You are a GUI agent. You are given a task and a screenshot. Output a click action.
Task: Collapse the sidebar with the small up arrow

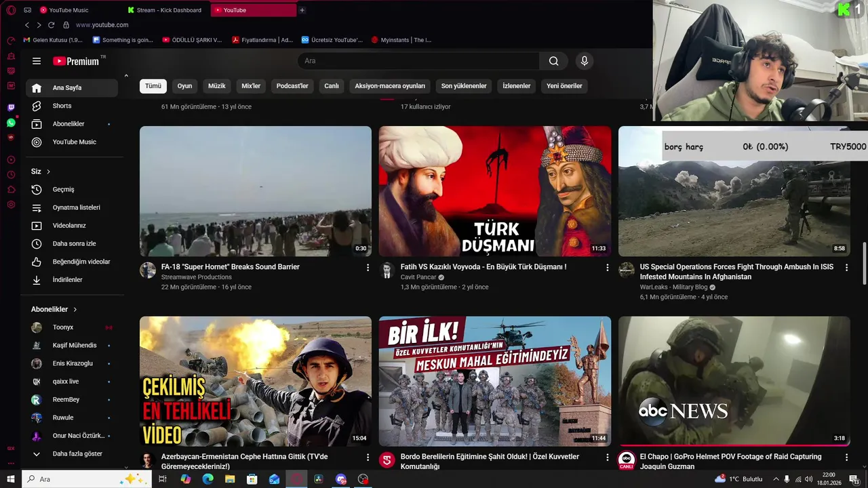coord(126,75)
